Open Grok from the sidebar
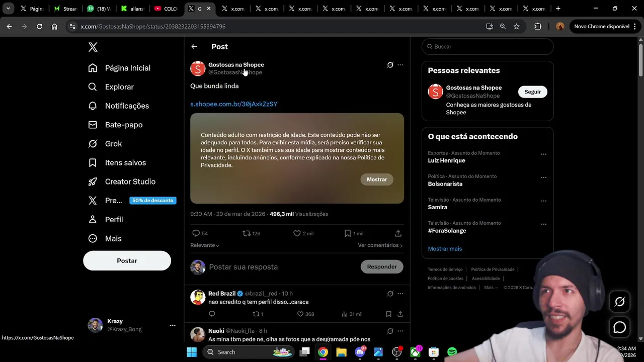The height and width of the screenshot is (362, 644). click(105, 144)
